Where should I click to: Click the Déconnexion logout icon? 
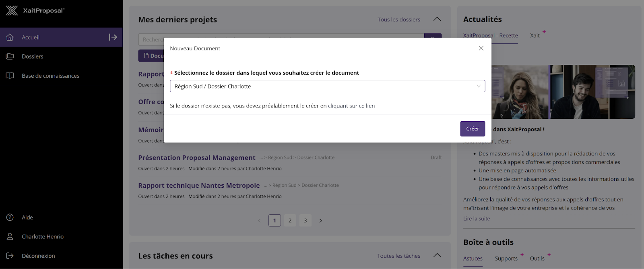click(x=10, y=256)
